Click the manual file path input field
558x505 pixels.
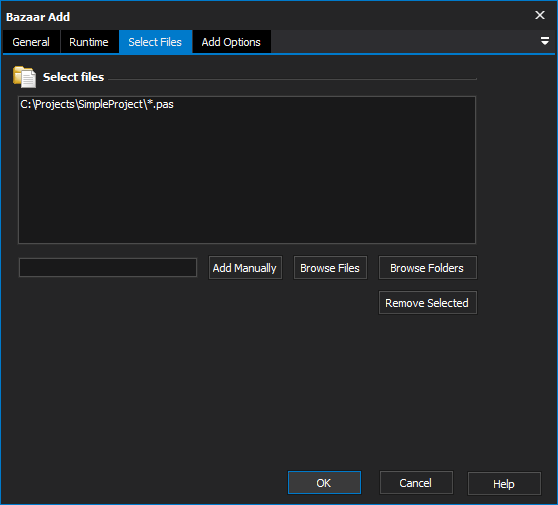(x=108, y=267)
